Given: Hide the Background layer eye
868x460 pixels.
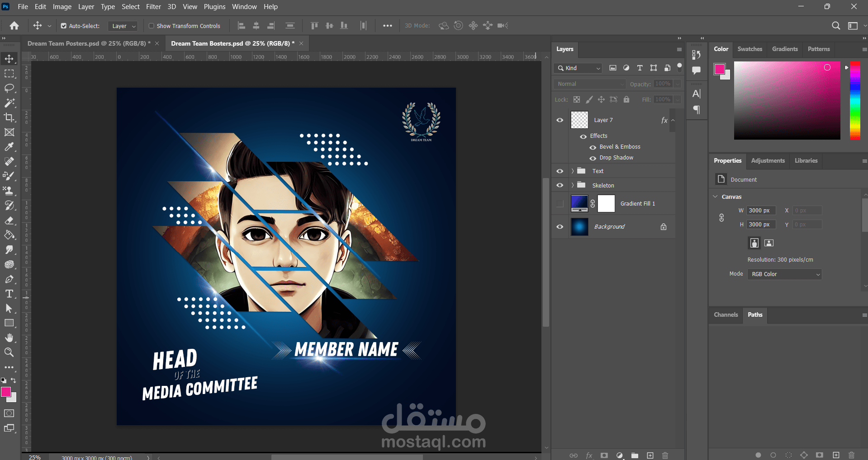Looking at the screenshot, I should click(x=560, y=227).
